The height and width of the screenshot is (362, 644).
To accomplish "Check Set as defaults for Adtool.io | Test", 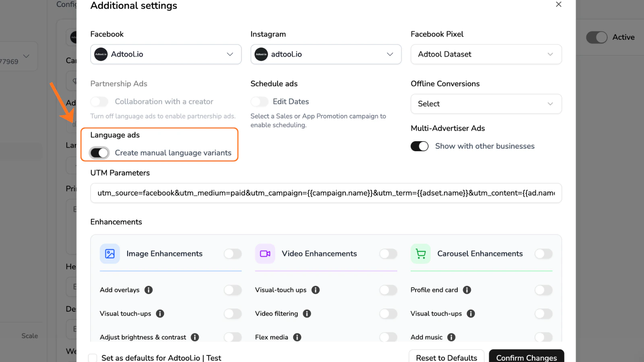I will pos(93,358).
